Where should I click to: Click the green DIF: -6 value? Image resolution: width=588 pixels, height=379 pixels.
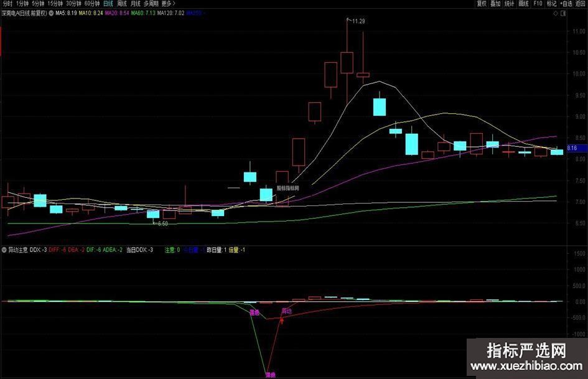(x=94, y=250)
